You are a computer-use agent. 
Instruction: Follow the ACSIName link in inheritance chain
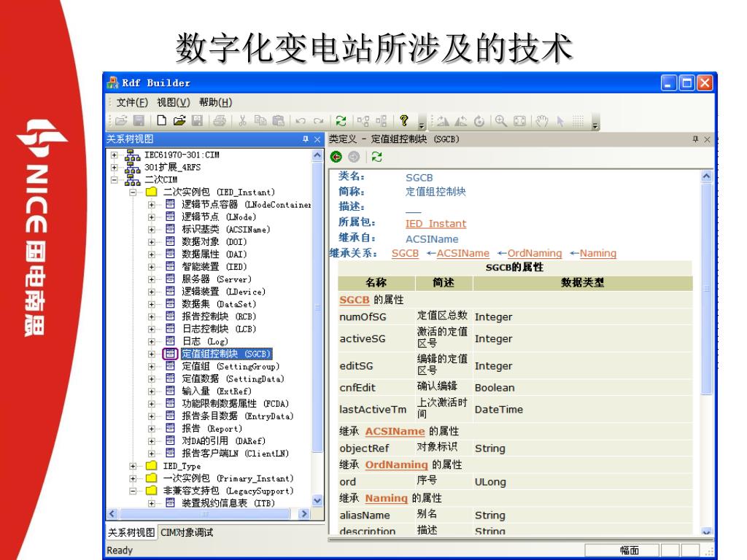point(462,253)
